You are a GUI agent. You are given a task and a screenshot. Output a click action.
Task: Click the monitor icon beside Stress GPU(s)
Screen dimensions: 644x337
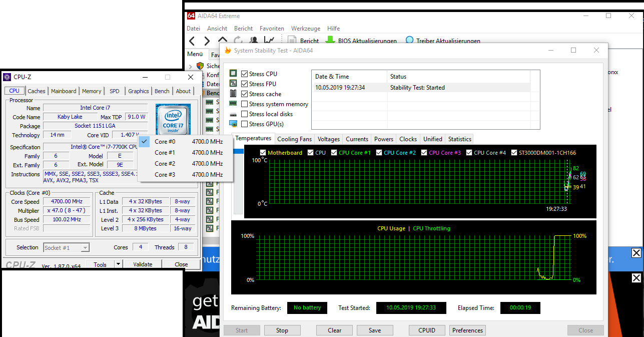point(233,124)
